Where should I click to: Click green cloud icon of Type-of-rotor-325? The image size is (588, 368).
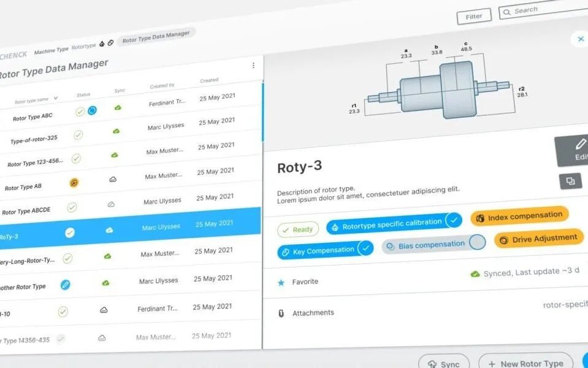[116, 131]
